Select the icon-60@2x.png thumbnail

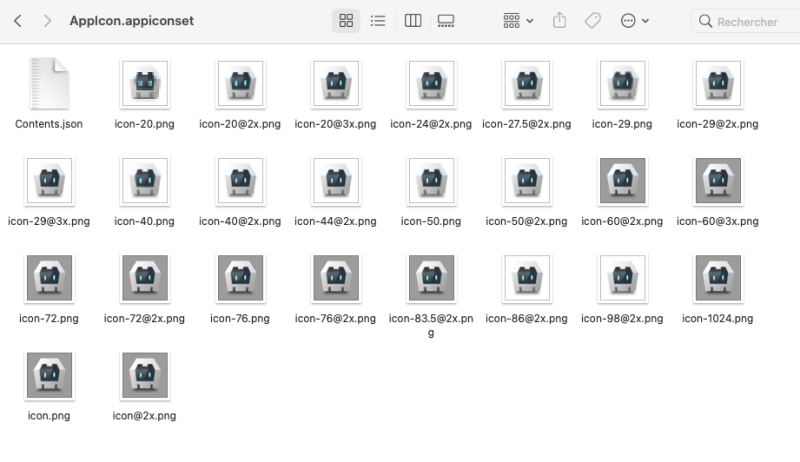622,181
